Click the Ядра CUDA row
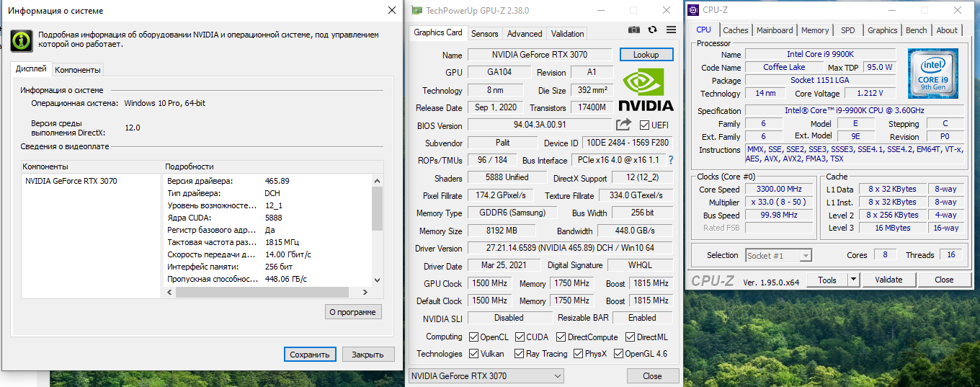980x387 pixels. 267,218
